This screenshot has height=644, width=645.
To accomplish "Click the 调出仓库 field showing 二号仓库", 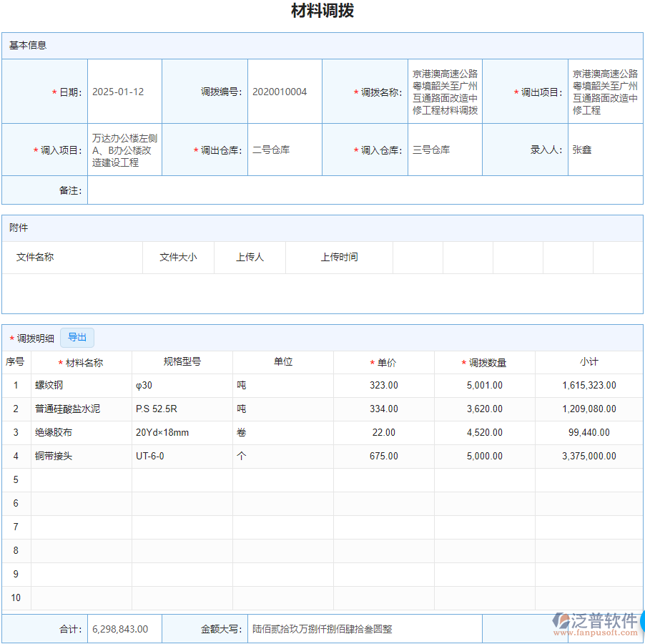I will pos(285,150).
